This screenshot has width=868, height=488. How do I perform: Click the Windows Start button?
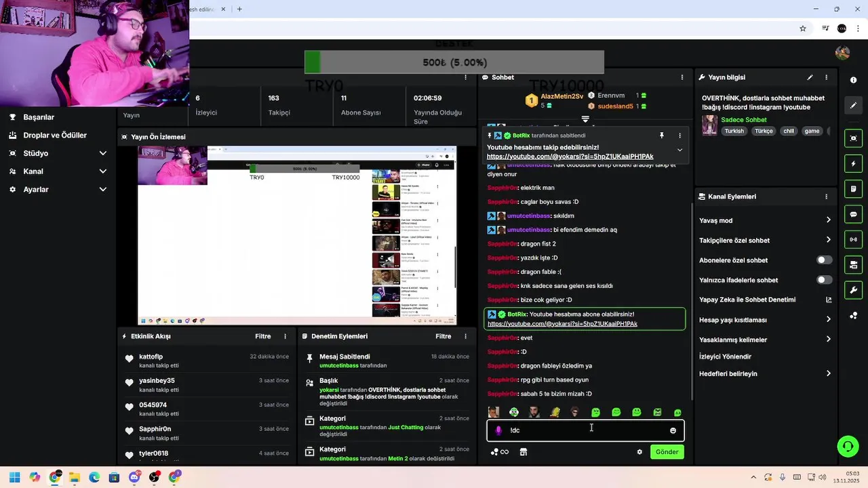tap(14, 478)
